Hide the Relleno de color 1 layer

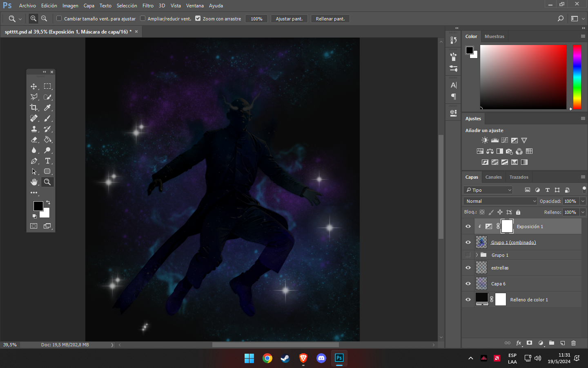(x=468, y=300)
